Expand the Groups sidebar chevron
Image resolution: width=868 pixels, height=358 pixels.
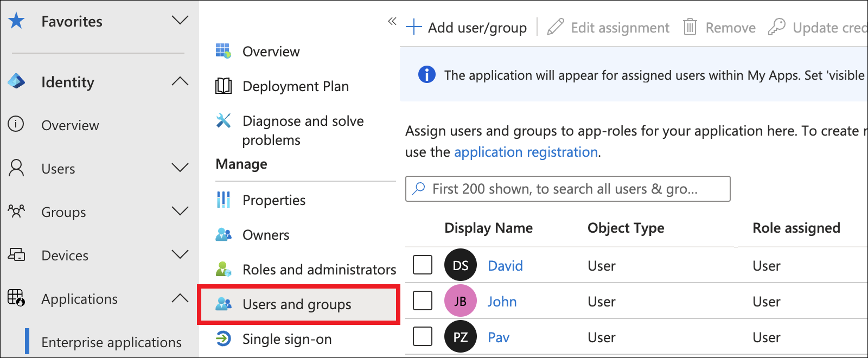pyautogui.click(x=180, y=211)
